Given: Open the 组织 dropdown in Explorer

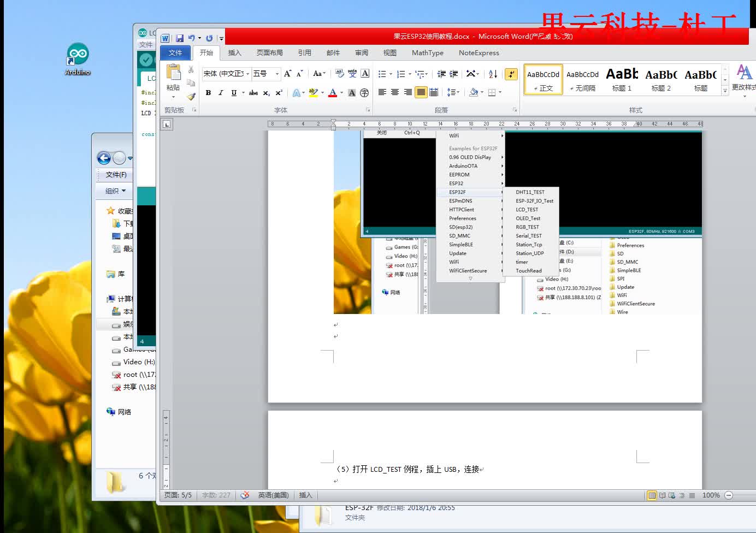Looking at the screenshot, I should 116,191.
